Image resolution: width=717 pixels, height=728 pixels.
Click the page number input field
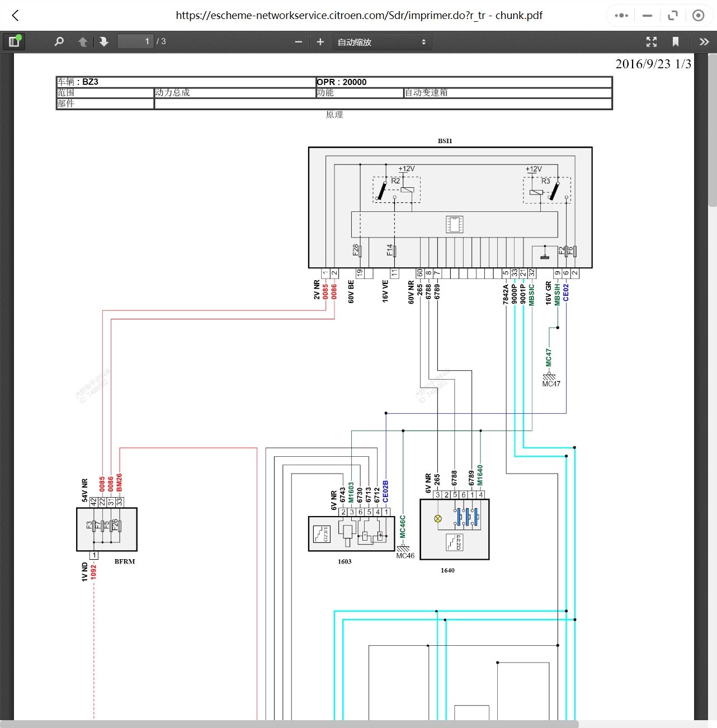point(135,41)
